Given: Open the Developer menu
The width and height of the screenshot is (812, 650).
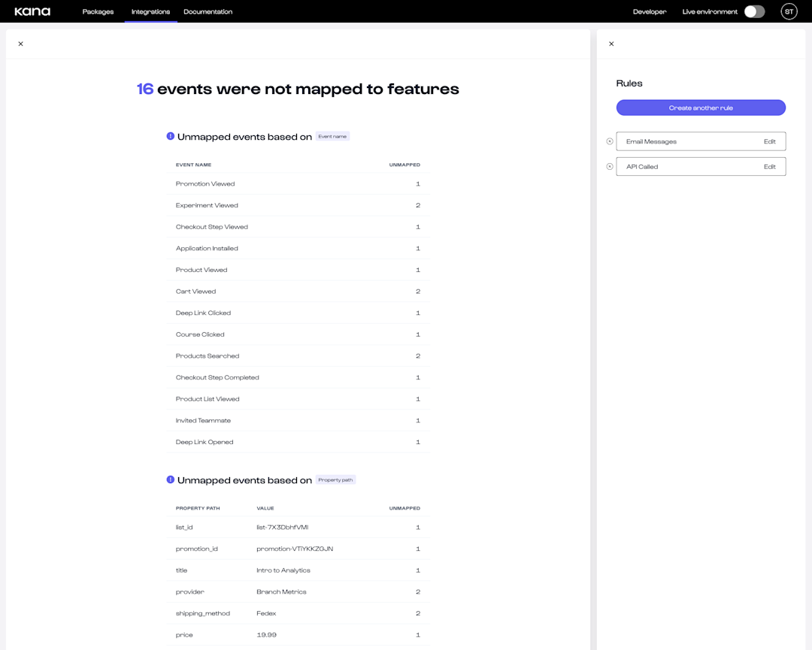Looking at the screenshot, I should pos(650,11).
